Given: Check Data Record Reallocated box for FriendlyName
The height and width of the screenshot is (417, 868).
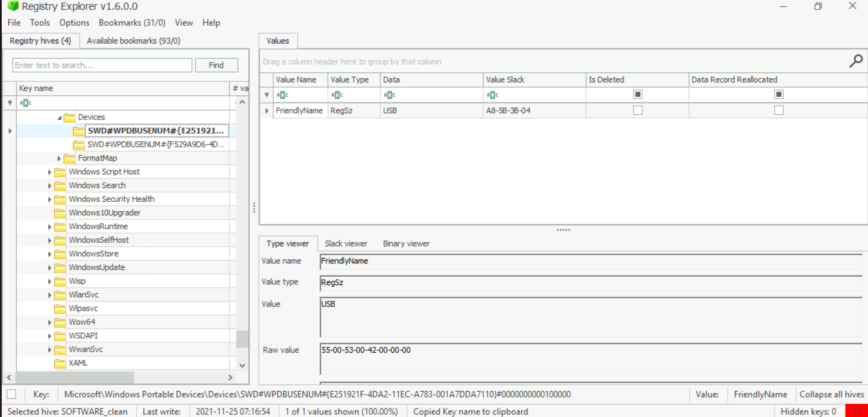Looking at the screenshot, I should (779, 110).
